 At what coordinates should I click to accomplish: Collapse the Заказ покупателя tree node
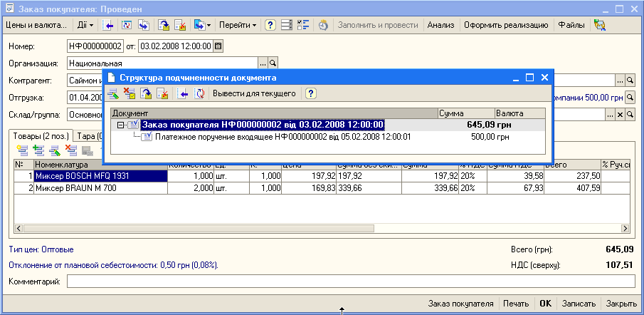click(x=121, y=125)
